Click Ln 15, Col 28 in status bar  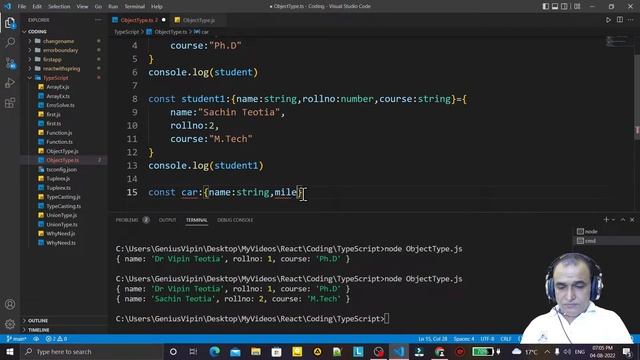pos(433,339)
